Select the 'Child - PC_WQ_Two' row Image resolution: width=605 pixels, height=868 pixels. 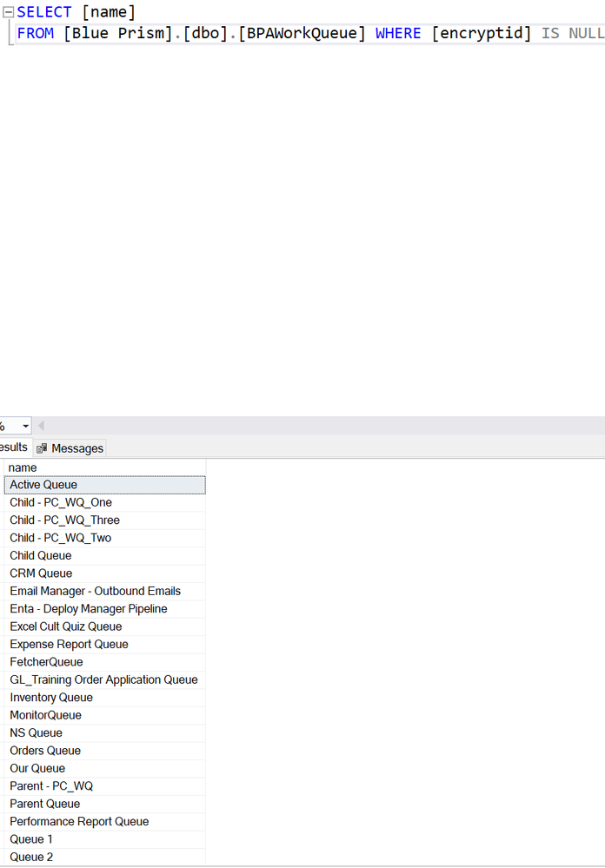coord(104,538)
